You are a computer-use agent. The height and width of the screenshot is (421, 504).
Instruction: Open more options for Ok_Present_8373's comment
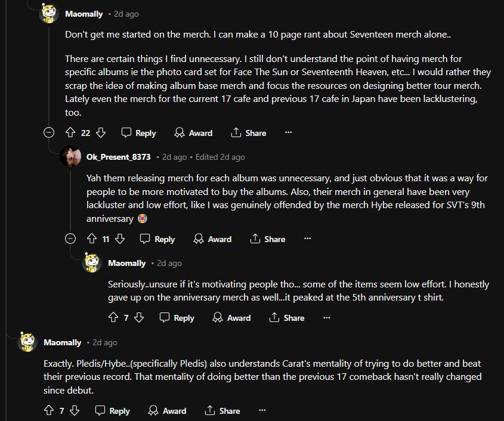(308, 239)
